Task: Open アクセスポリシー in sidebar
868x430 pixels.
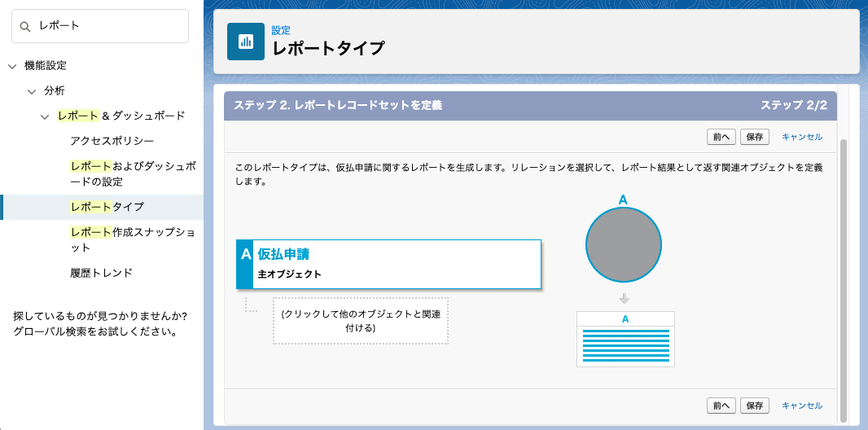Action: [x=112, y=141]
